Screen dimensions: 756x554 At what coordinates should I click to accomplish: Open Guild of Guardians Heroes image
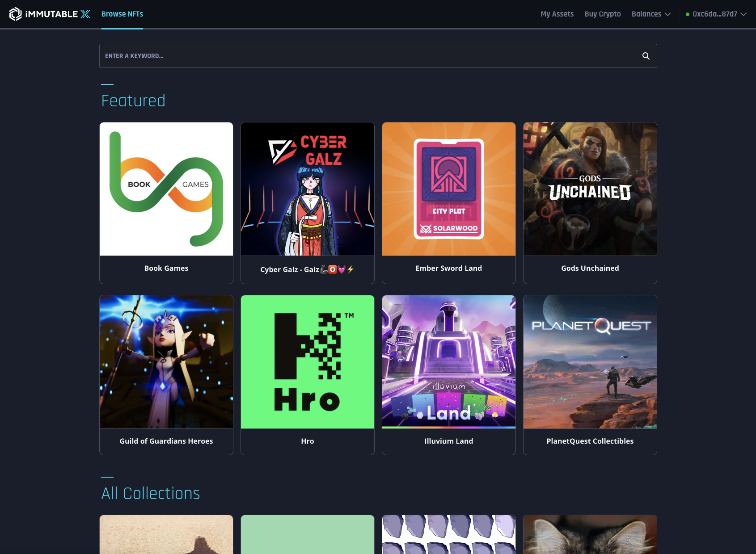[x=166, y=362]
